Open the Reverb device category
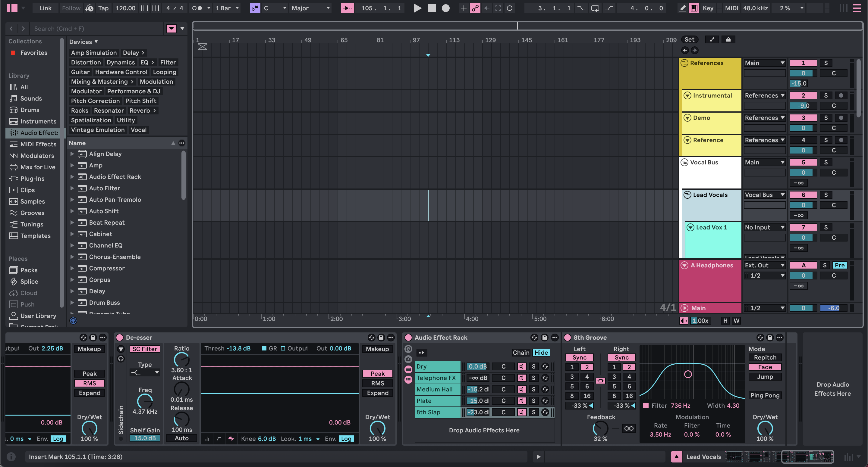868x467 pixels. pos(140,111)
